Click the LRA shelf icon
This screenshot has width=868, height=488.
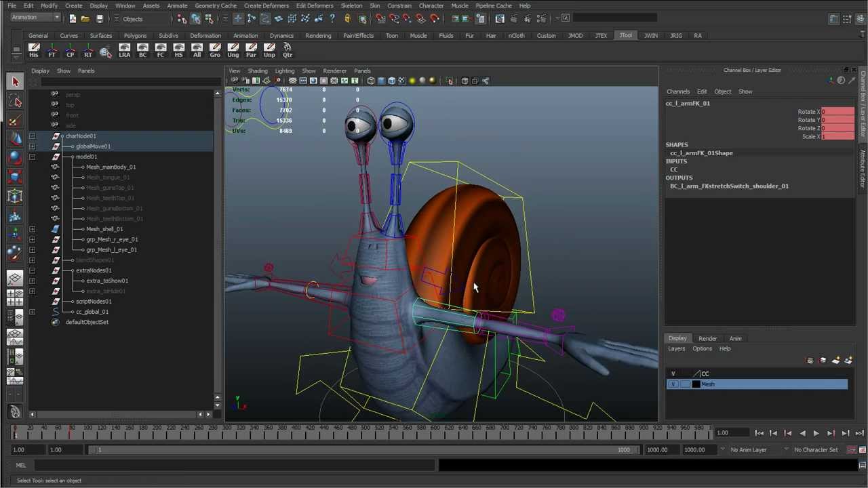tap(124, 50)
